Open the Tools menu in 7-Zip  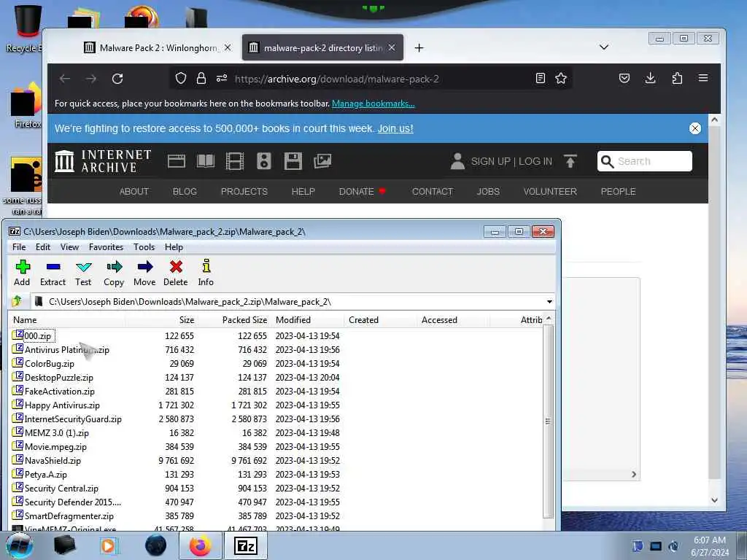click(144, 247)
